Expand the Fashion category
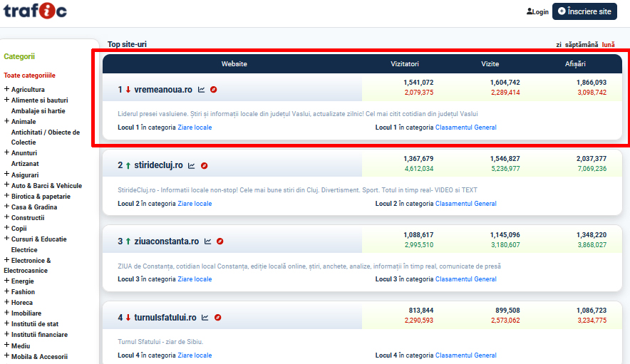This screenshot has height=364, width=630. [6, 291]
